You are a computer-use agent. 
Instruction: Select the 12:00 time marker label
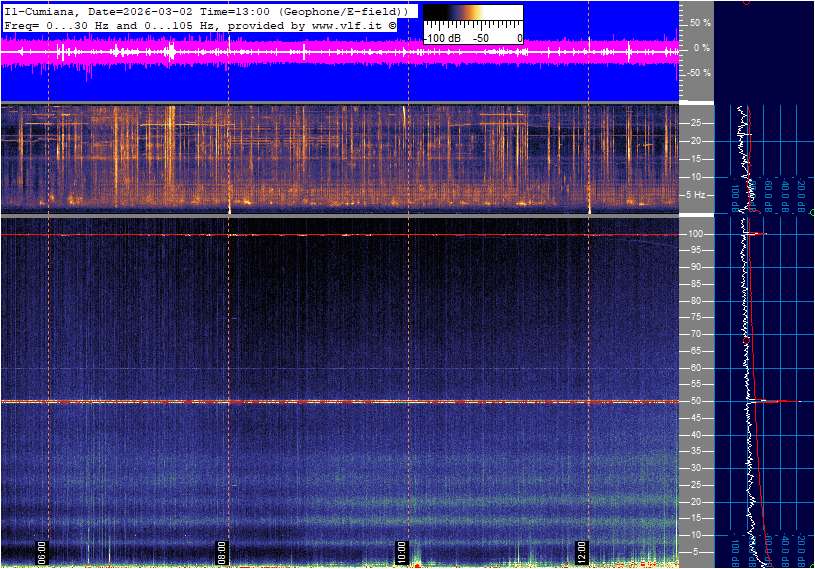click(x=582, y=550)
